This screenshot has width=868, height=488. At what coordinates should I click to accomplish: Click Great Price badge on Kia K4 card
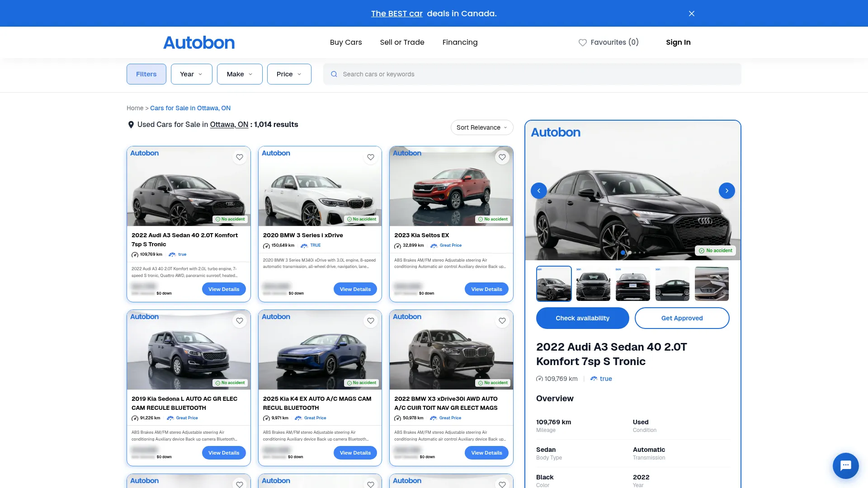point(310,418)
